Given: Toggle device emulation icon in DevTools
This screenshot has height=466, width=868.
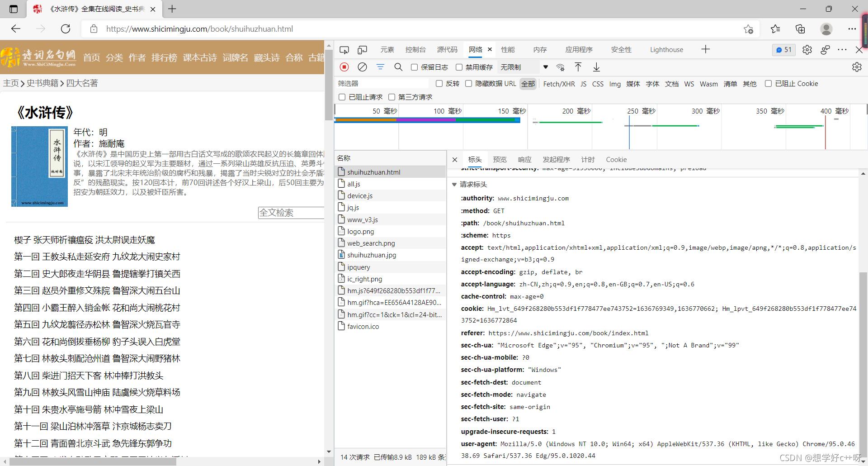Looking at the screenshot, I should [362, 50].
